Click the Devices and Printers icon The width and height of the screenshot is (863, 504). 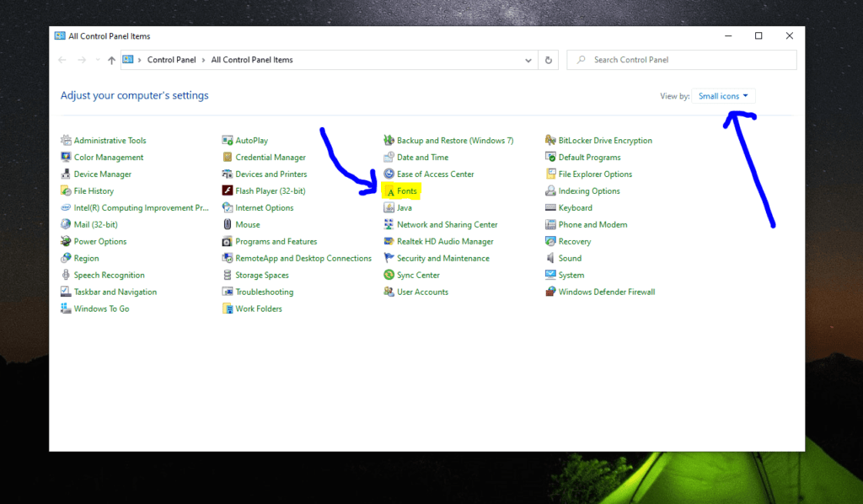228,174
